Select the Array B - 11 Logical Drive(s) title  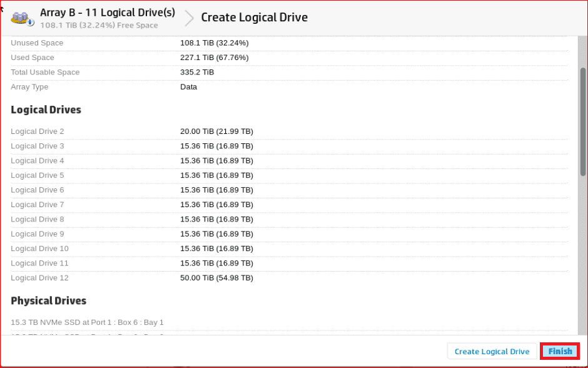point(108,13)
